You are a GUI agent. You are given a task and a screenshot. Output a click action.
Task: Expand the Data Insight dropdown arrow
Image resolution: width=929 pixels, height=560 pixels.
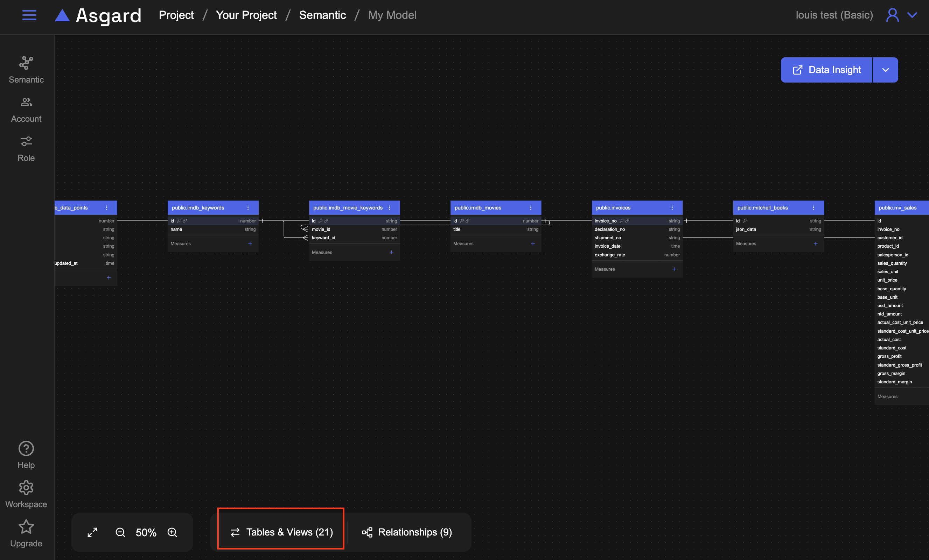(x=885, y=70)
